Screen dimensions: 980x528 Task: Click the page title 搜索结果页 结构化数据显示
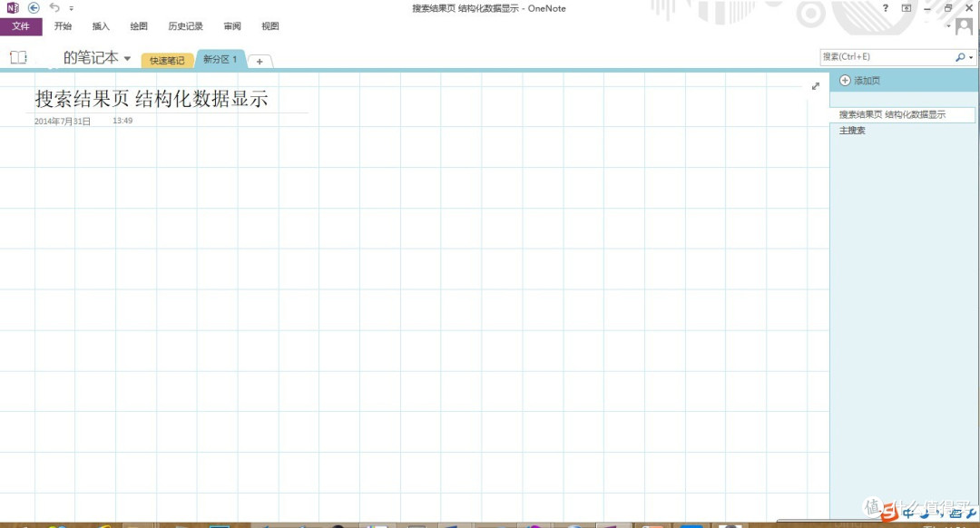click(152, 99)
